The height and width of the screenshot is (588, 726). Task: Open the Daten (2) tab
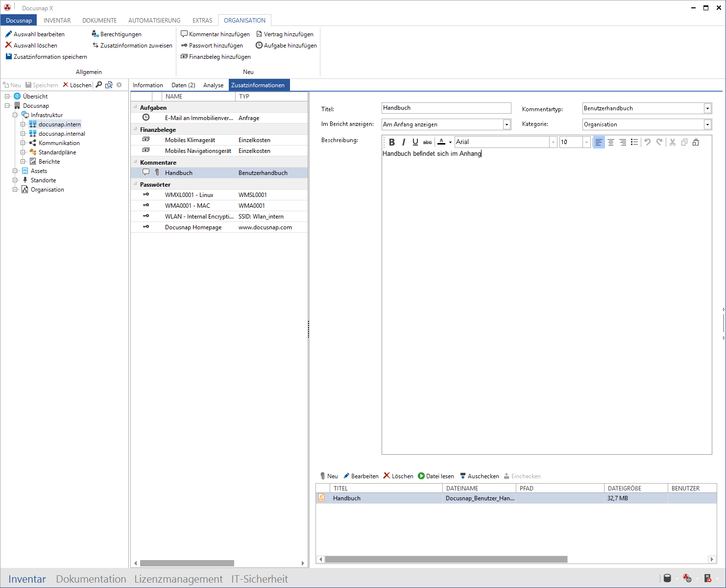(x=183, y=85)
